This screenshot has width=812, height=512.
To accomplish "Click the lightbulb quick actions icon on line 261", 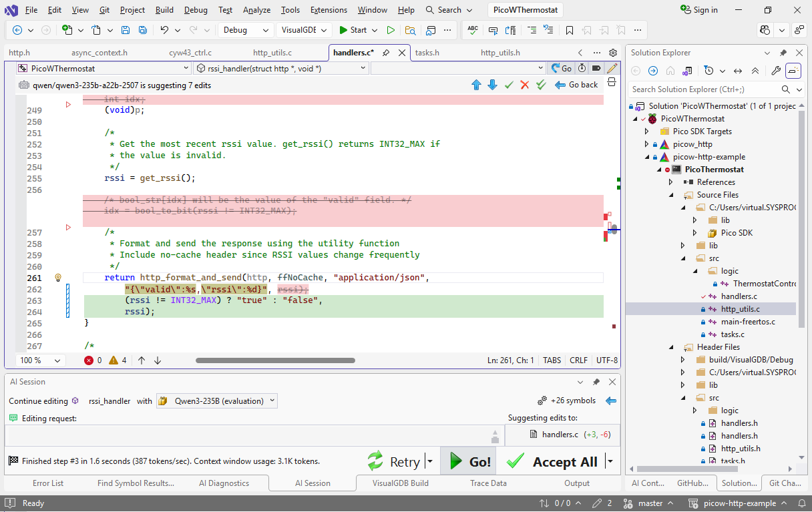I will (58, 278).
